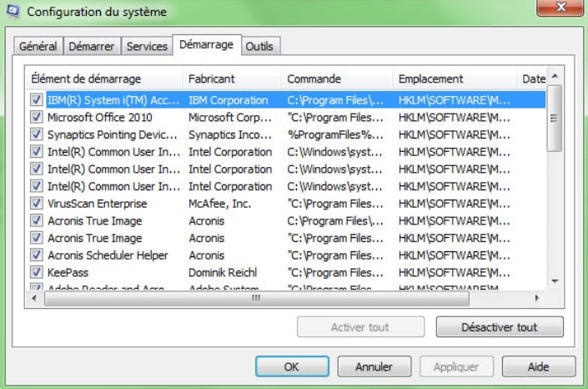Confirm with the OK button
Viewport: 588px width, 389px height.
(x=292, y=366)
